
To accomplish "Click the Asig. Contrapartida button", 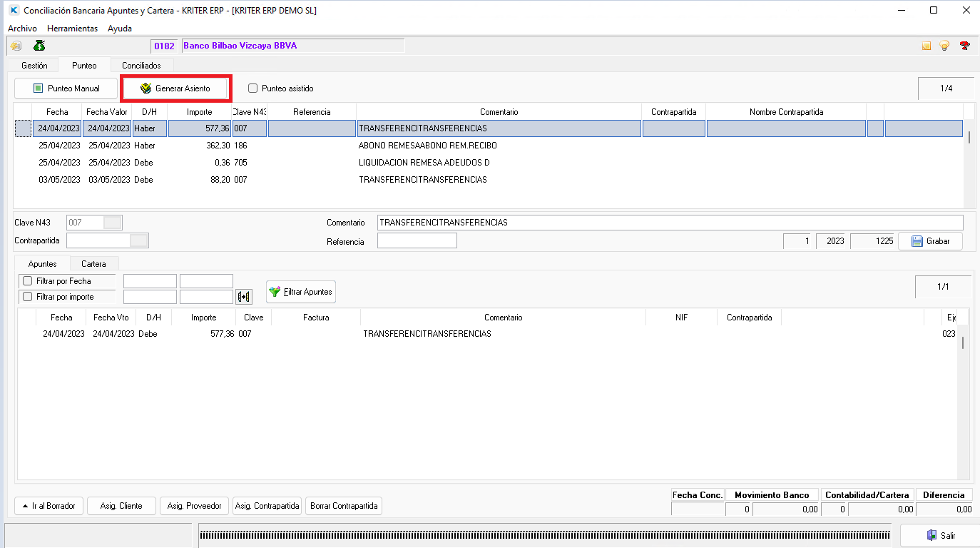I will pos(267,506).
